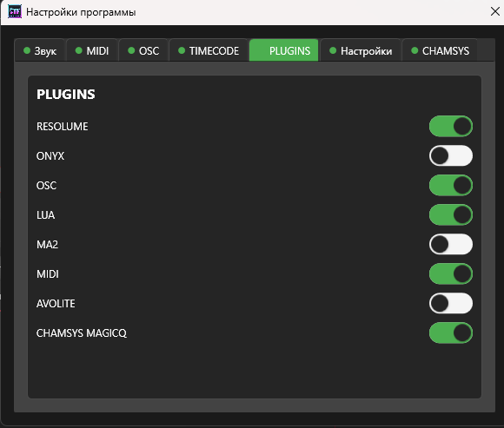Enable the AVOLITE plugin toggle

pos(451,304)
